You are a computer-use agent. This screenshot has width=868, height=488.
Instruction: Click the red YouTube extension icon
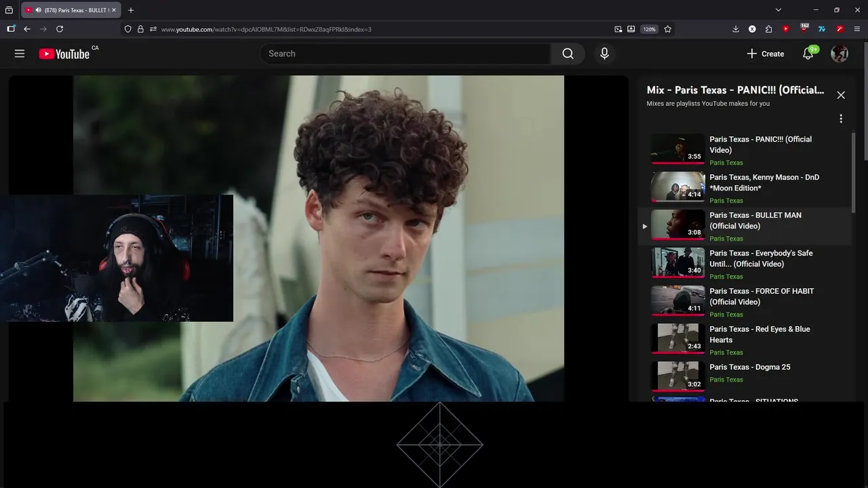point(786,29)
